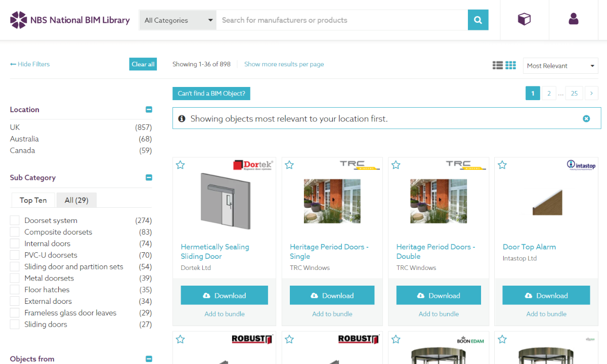Click the magnifier search button

point(478,20)
